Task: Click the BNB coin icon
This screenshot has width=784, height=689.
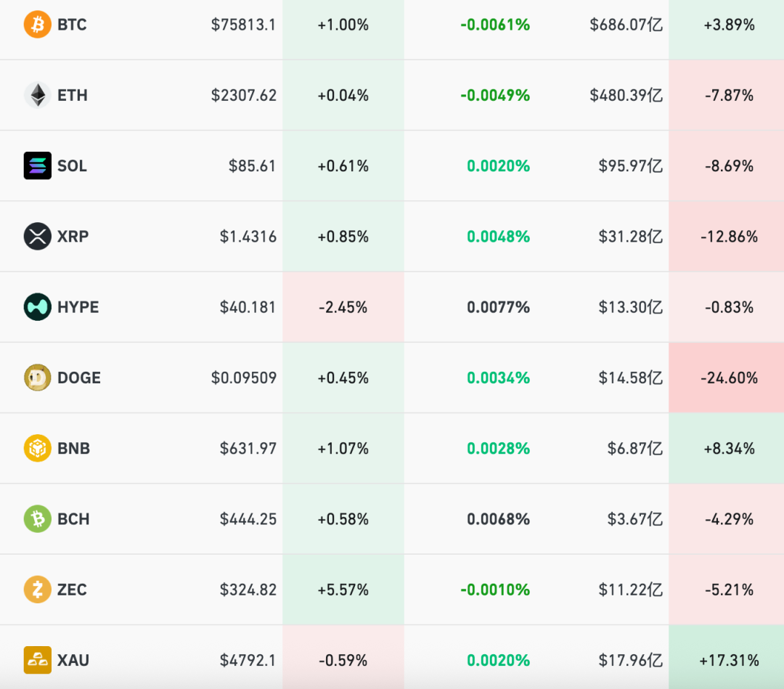Action: tap(37, 448)
